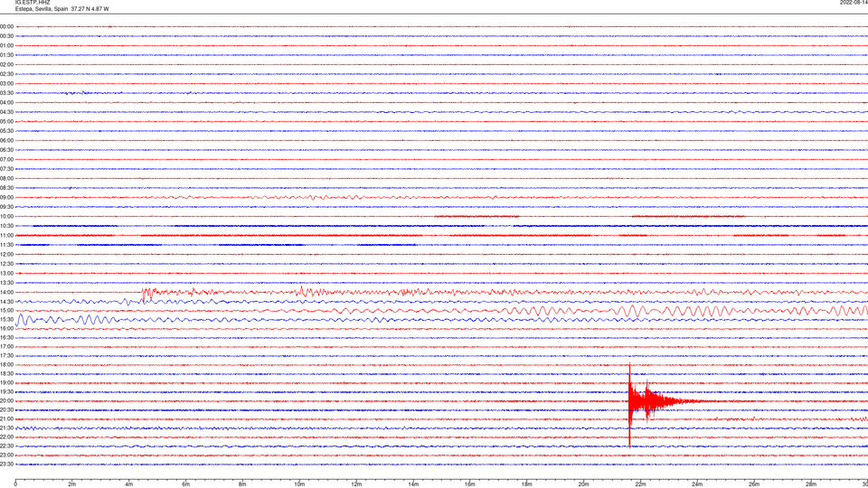Click the 28m minute axis label
Screen dimensions: 868x488
811,484
